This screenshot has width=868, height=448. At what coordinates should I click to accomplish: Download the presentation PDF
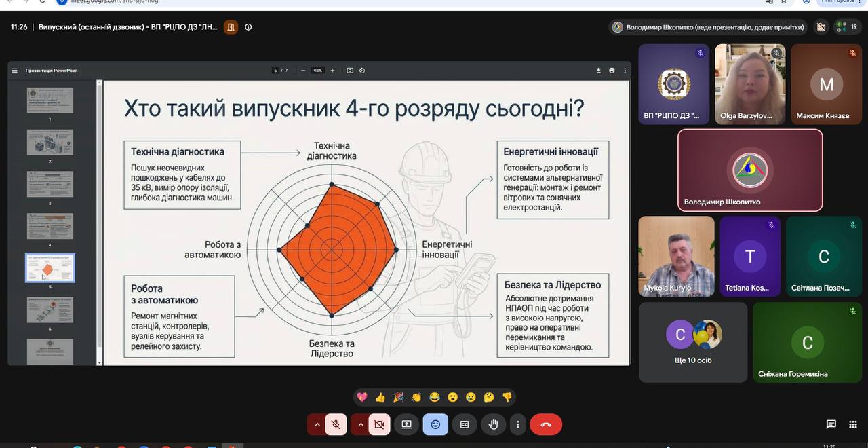[599, 70]
